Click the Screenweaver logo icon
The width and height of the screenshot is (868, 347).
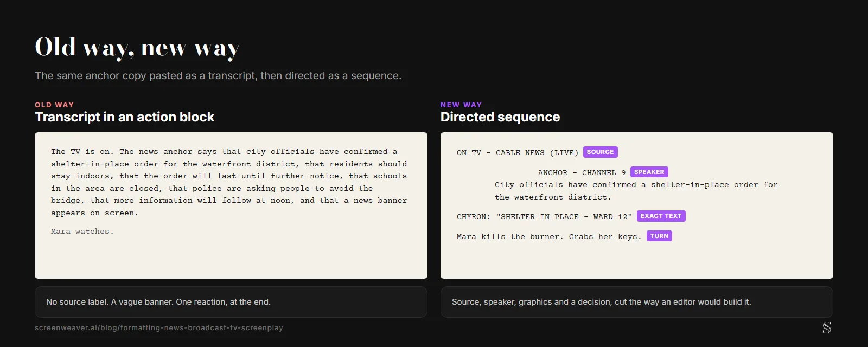(x=826, y=327)
